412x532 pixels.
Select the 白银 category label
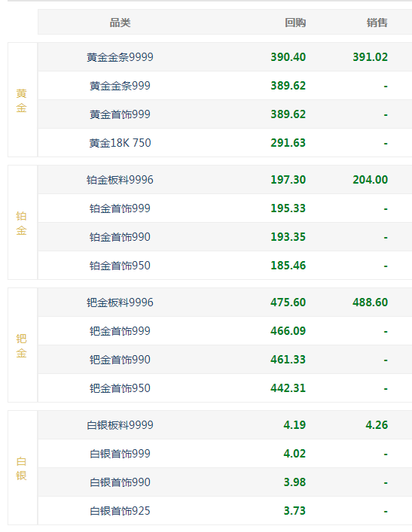point(21,469)
